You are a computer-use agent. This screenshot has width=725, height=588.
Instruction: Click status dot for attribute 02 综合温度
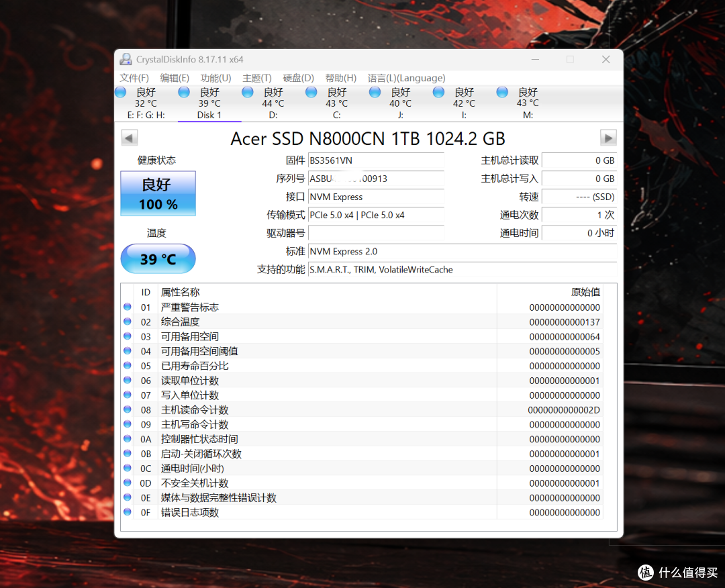(128, 322)
